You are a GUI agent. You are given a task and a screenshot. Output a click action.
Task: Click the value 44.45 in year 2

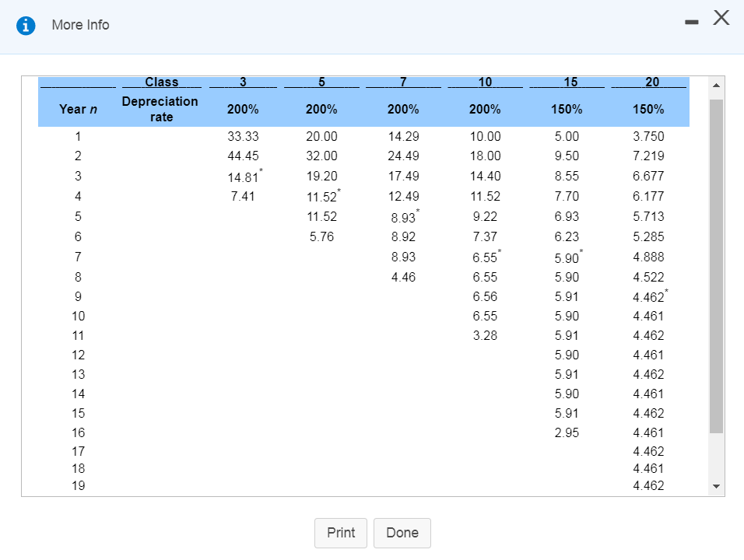click(243, 156)
